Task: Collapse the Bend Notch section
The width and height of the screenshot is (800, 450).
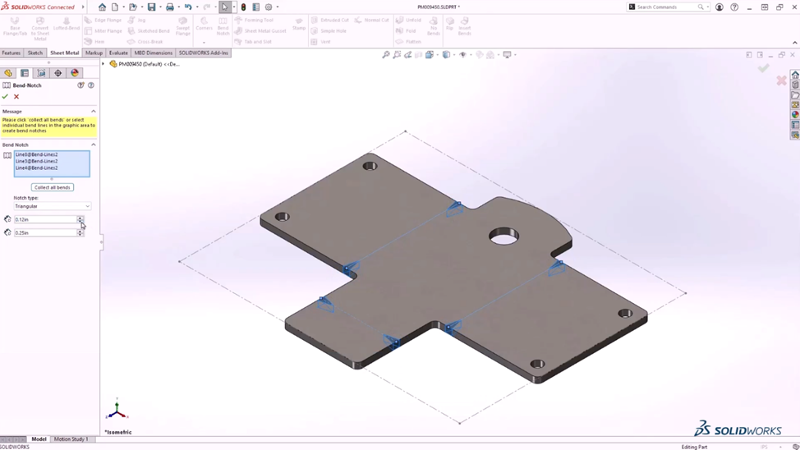Action: coord(94,145)
